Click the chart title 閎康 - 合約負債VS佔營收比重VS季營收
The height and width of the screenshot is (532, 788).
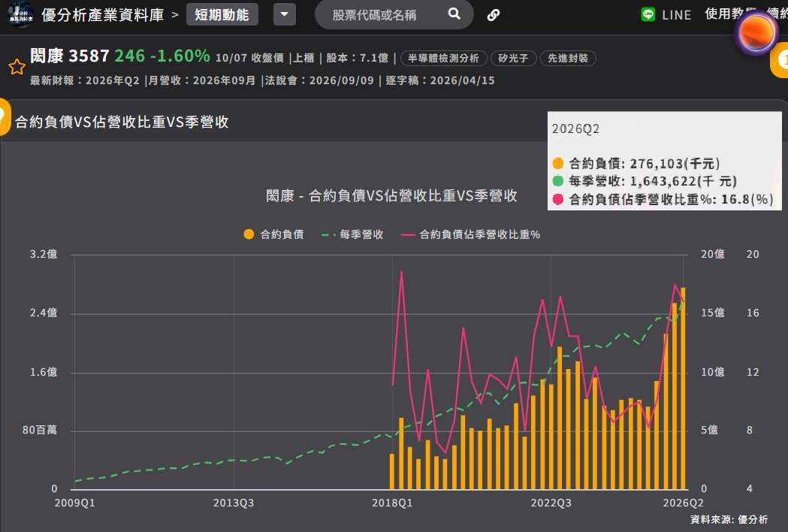coord(391,195)
